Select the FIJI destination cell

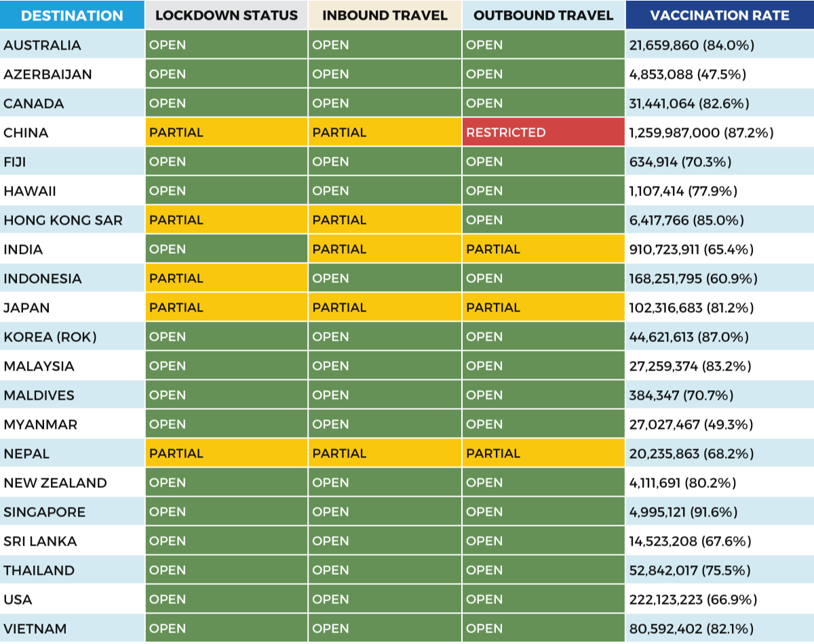coord(72,162)
